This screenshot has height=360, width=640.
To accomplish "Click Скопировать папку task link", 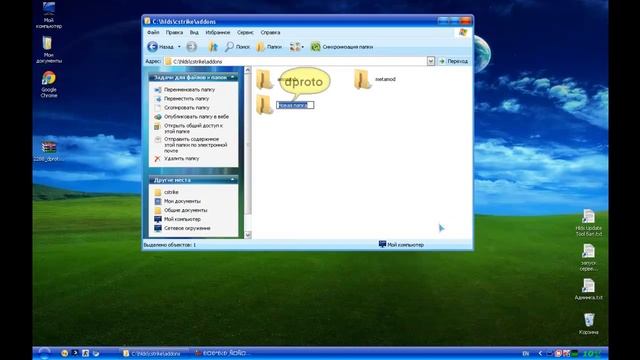I will coord(187,107).
